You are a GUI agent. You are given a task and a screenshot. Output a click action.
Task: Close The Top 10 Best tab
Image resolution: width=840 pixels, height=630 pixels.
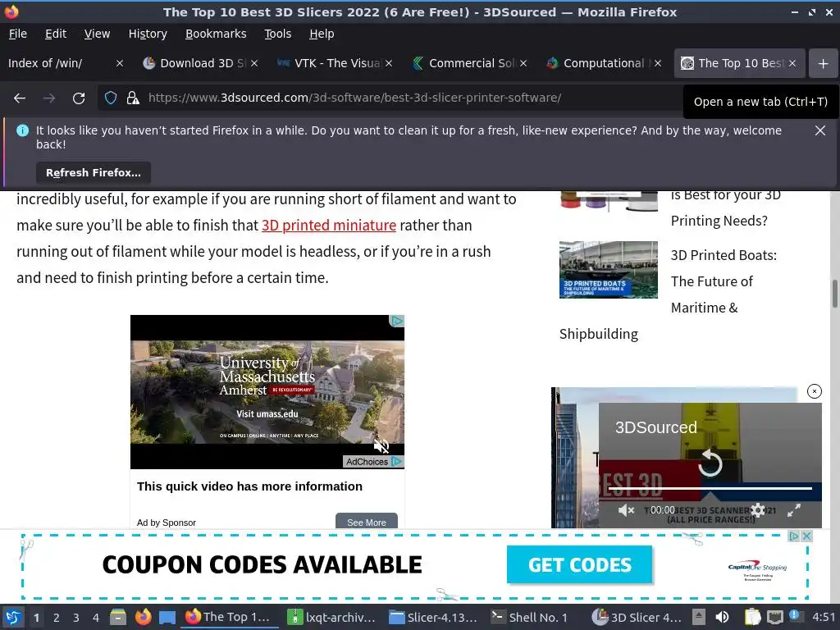792,63
